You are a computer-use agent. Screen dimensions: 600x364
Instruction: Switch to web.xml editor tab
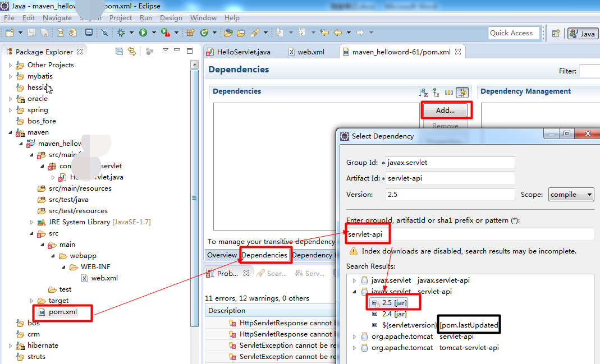coord(306,52)
